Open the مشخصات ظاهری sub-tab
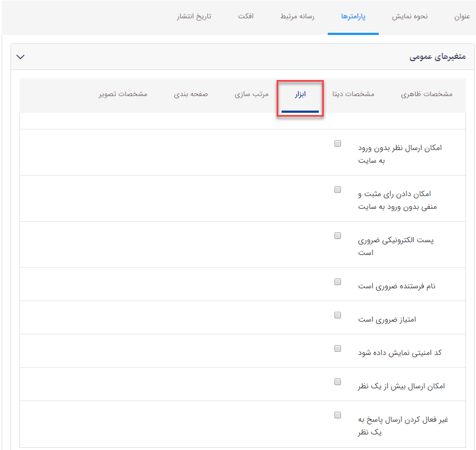Viewport: 476px width, 450px height. 427,94
